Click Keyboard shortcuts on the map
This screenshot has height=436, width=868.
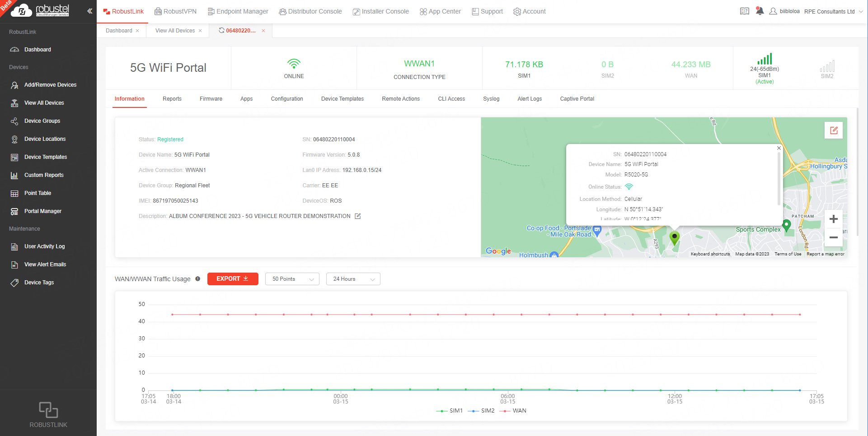tap(710, 254)
